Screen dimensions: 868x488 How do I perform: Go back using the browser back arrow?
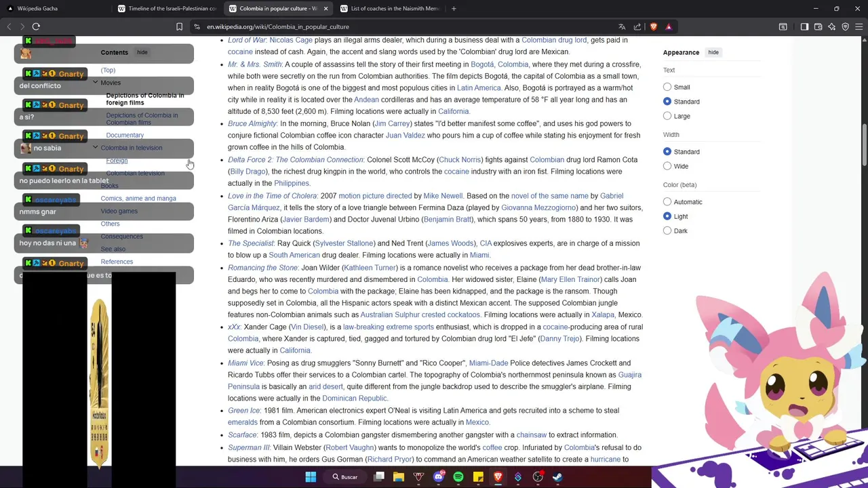[x=9, y=26]
